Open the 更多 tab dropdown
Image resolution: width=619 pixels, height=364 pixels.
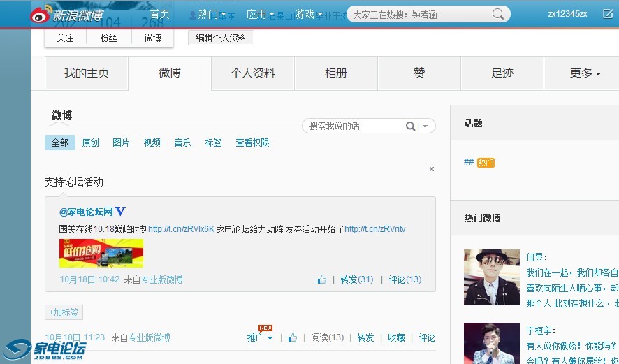pyautogui.click(x=585, y=73)
